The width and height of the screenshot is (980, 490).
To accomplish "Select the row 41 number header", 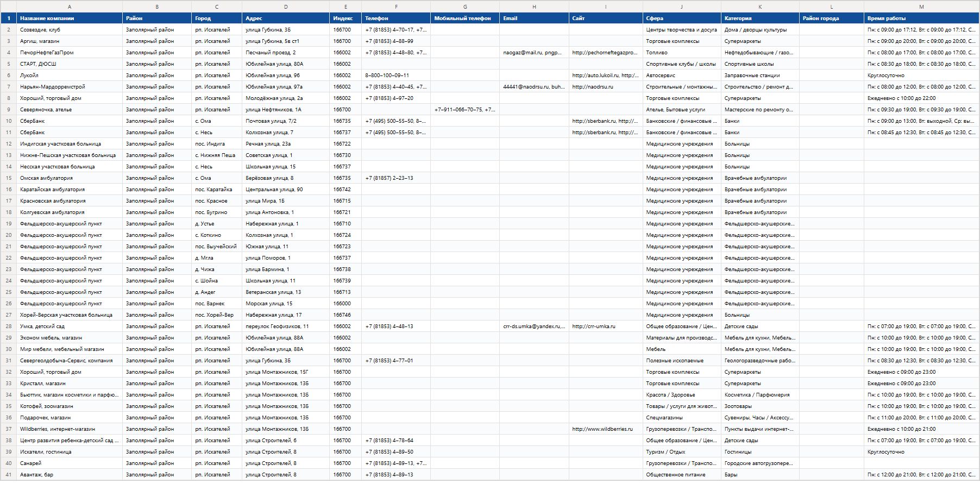I will coord(9,475).
